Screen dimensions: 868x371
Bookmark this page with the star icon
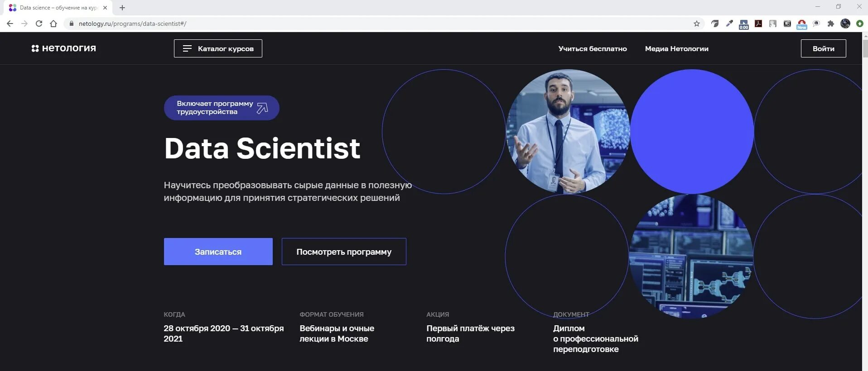pyautogui.click(x=697, y=24)
